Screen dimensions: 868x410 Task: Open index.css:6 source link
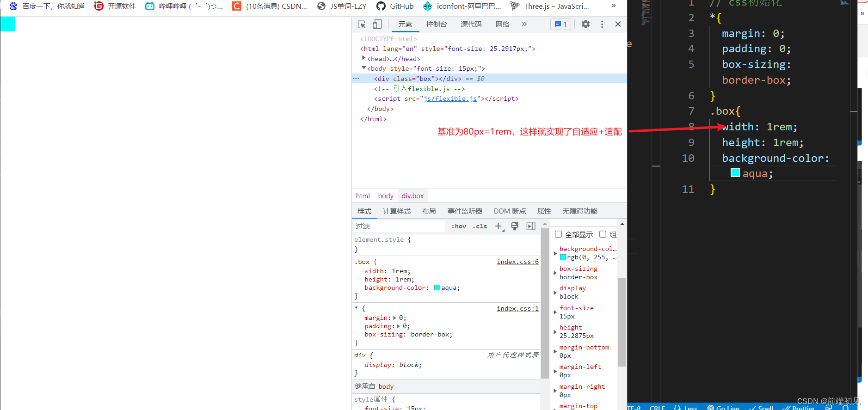click(517, 262)
